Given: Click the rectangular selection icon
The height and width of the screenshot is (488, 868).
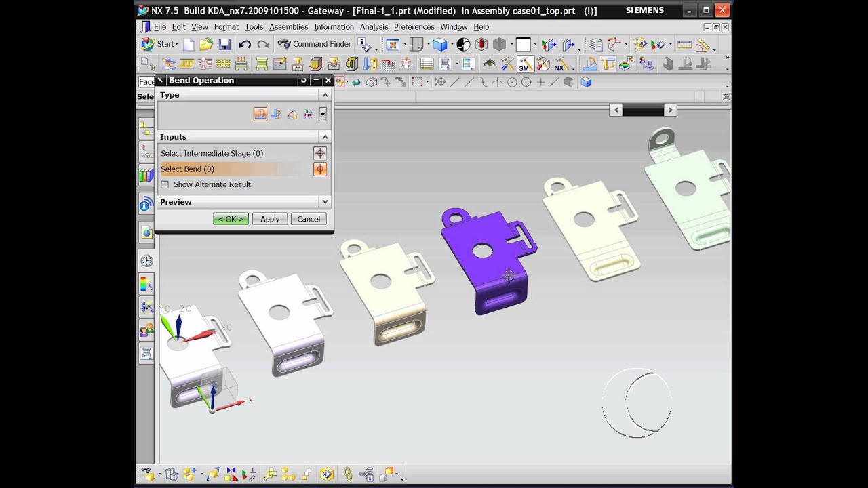Looking at the screenshot, I should coord(417,82).
